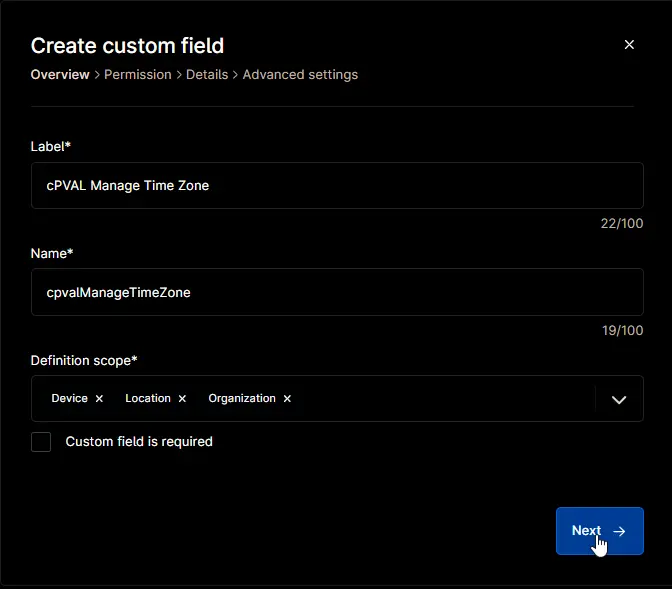Select the Organization tag text
Image resolution: width=672 pixels, height=589 pixels.
point(242,398)
